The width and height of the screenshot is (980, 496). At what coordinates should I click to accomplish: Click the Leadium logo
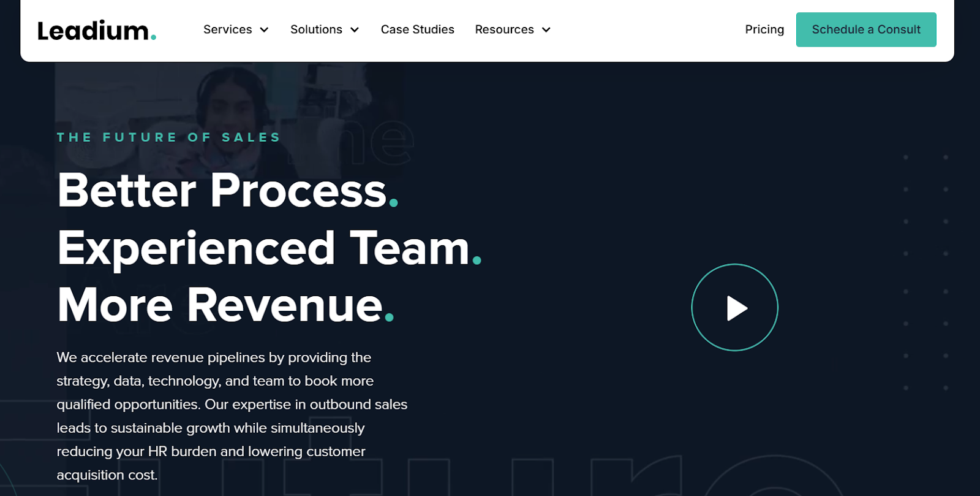(97, 30)
